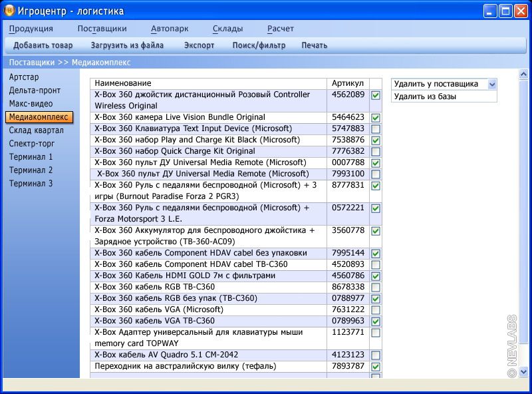This screenshot has height=394, width=532.
Task: Choose Удалить из базы option
Action: click(x=426, y=97)
